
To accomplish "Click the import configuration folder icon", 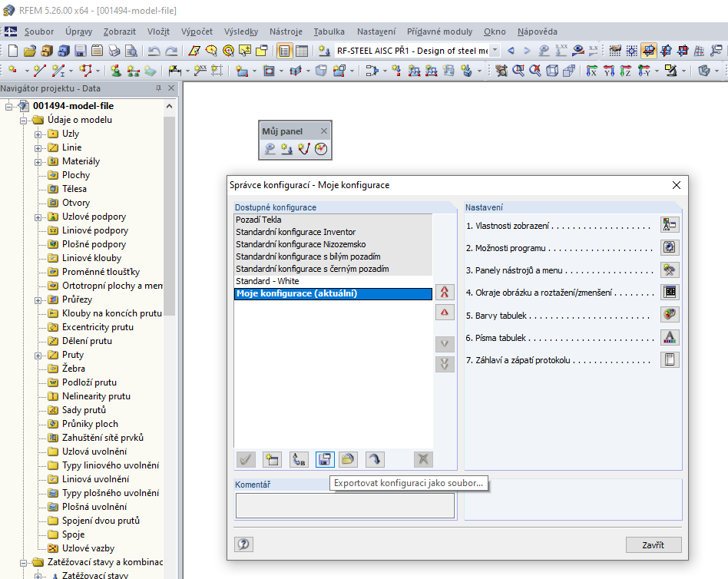I will tap(348, 460).
